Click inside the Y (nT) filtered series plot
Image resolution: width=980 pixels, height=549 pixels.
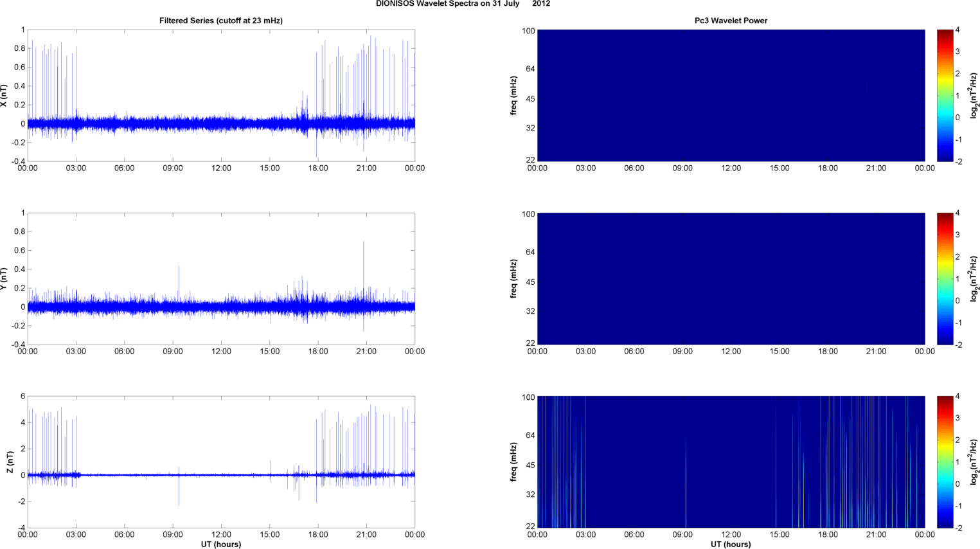[221, 279]
